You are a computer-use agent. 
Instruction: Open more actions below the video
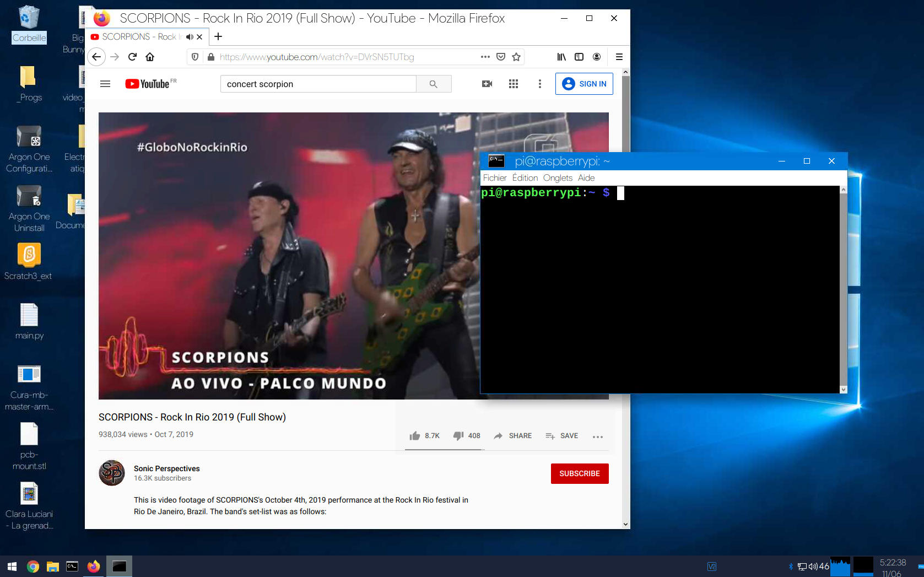598,436
